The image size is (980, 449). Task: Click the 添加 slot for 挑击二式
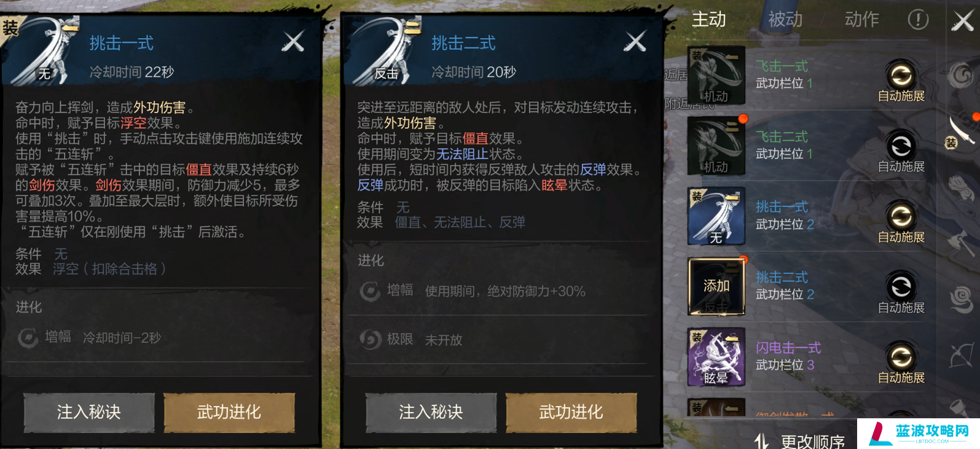click(x=716, y=286)
